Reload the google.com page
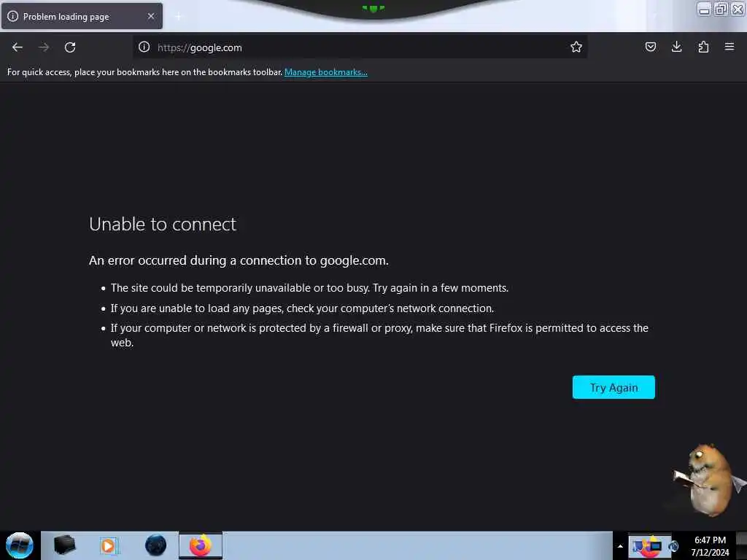Image resolution: width=747 pixels, height=560 pixels. [x=70, y=47]
